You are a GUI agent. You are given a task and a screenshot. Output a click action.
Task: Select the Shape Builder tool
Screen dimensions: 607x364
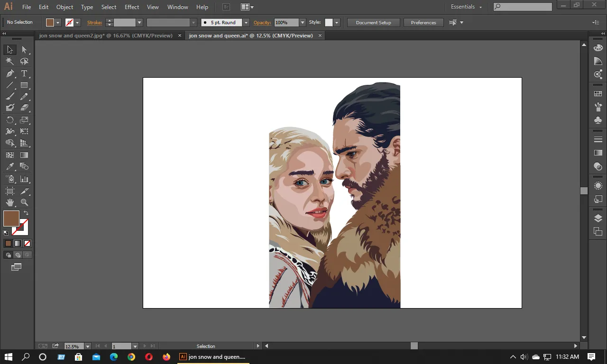click(10, 143)
